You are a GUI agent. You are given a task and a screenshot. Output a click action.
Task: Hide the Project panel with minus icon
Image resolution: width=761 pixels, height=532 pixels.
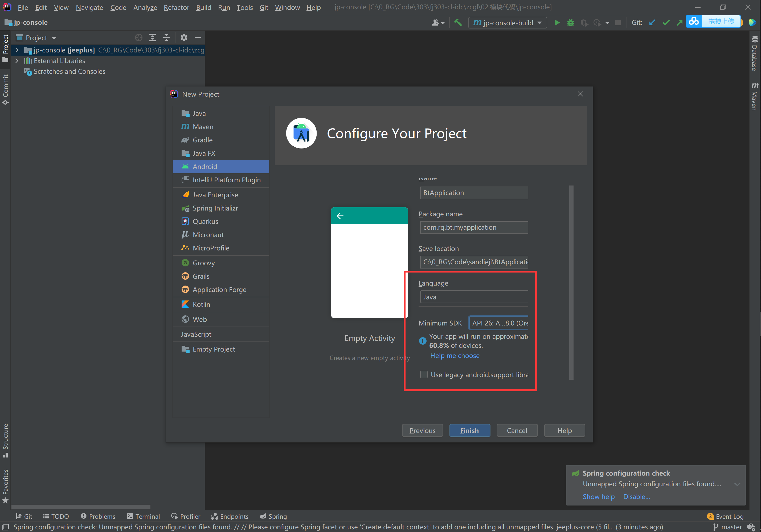tap(198, 38)
